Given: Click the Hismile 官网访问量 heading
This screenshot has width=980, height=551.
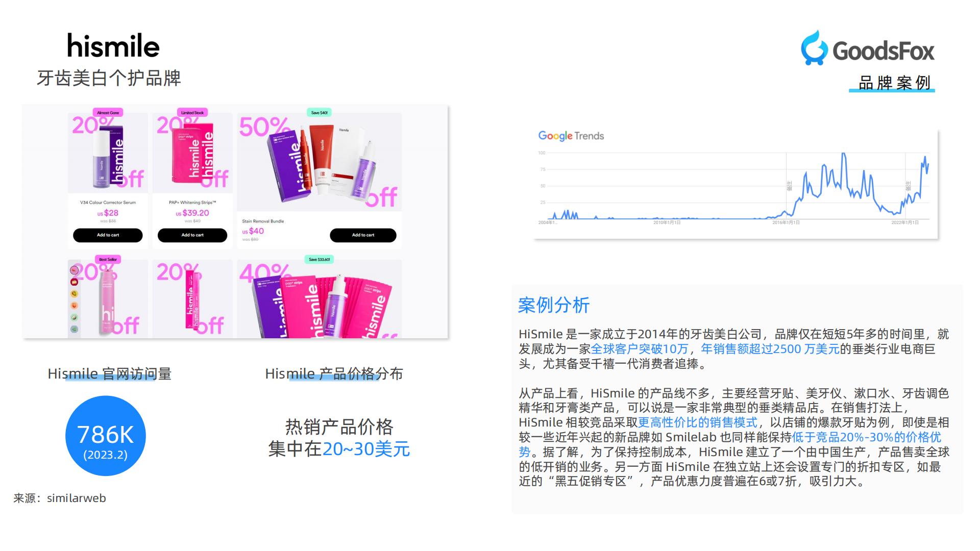Looking at the screenshot, I should tap(109, 374).
